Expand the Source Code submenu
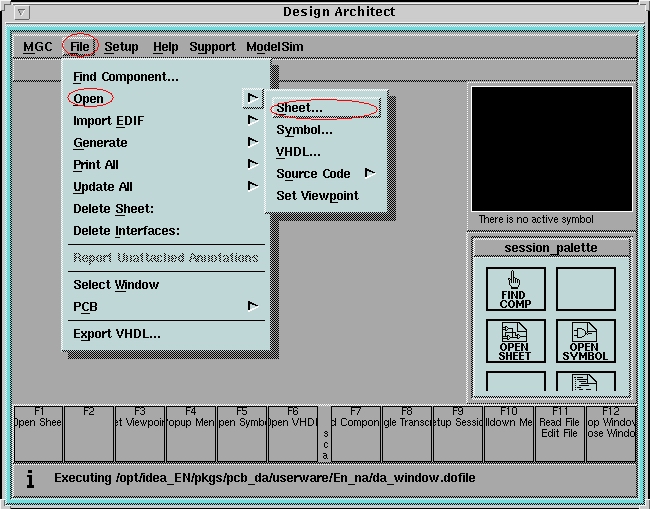The image size is (650, 509). (369, 173)
